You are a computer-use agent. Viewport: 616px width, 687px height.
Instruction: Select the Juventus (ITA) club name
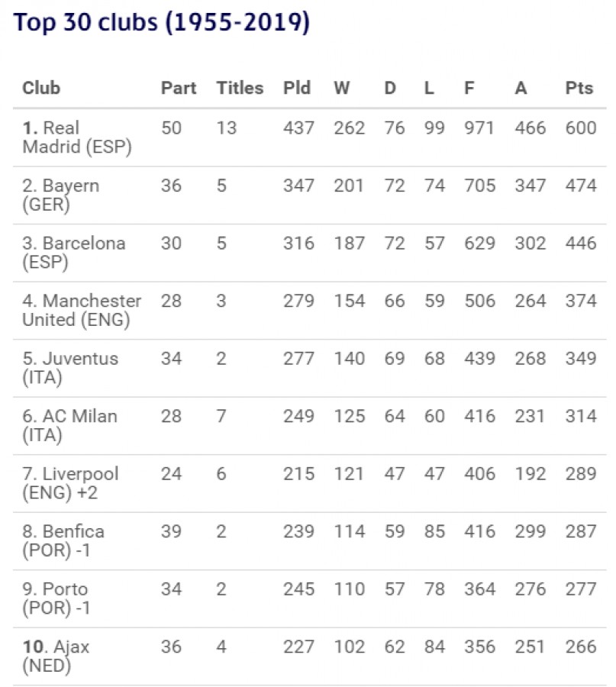click(x=70, y=368)
